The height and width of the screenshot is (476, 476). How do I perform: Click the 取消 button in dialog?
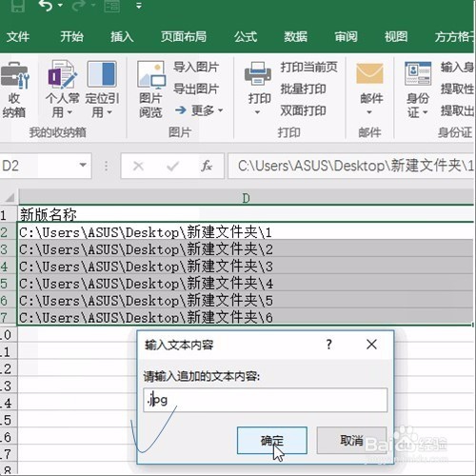(x=351, y=440)
